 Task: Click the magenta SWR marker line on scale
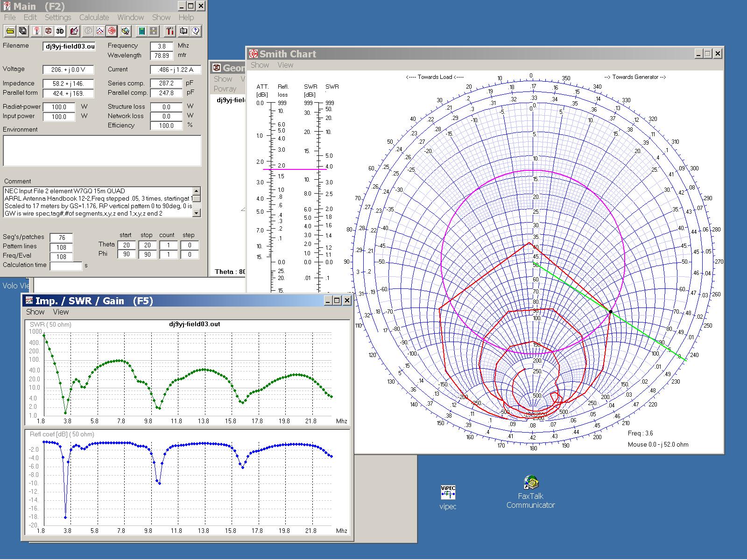295,169
